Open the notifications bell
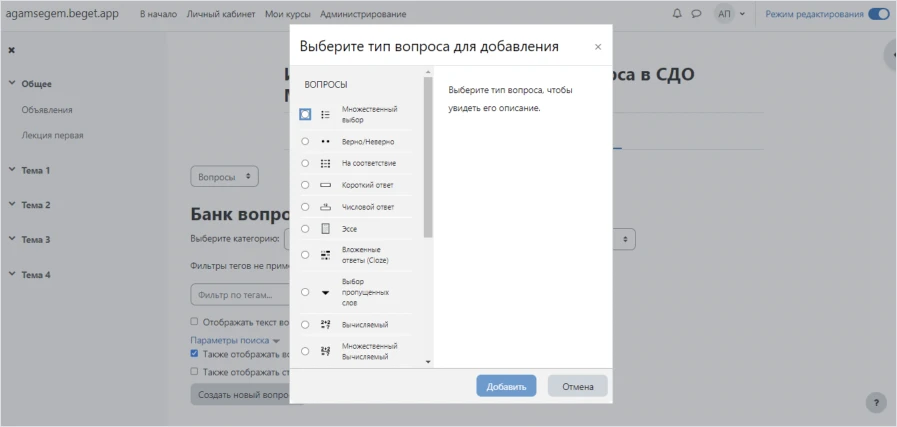This screenshot has height=427, width=897. [677, 14]
